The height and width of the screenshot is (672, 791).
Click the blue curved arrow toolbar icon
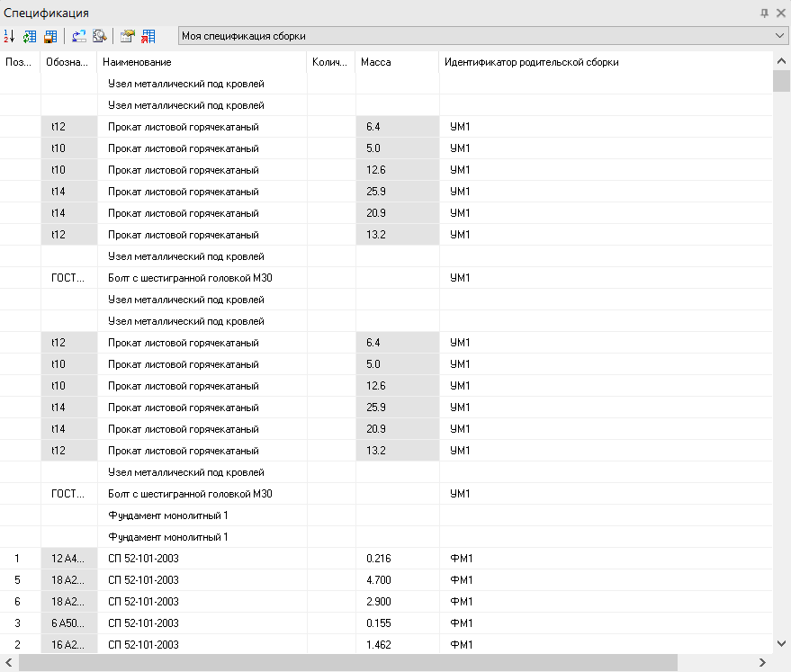(79, 36)
